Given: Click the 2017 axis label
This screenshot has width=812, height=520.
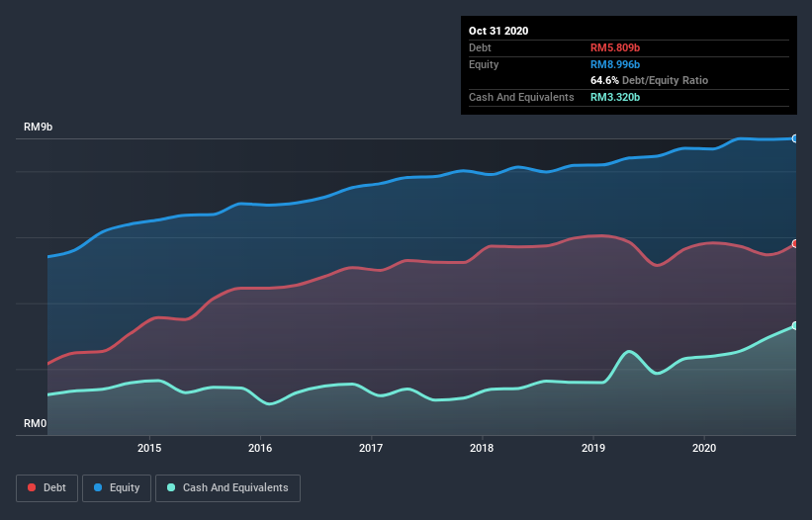Looking at the screenshot, I should [371, 448].
